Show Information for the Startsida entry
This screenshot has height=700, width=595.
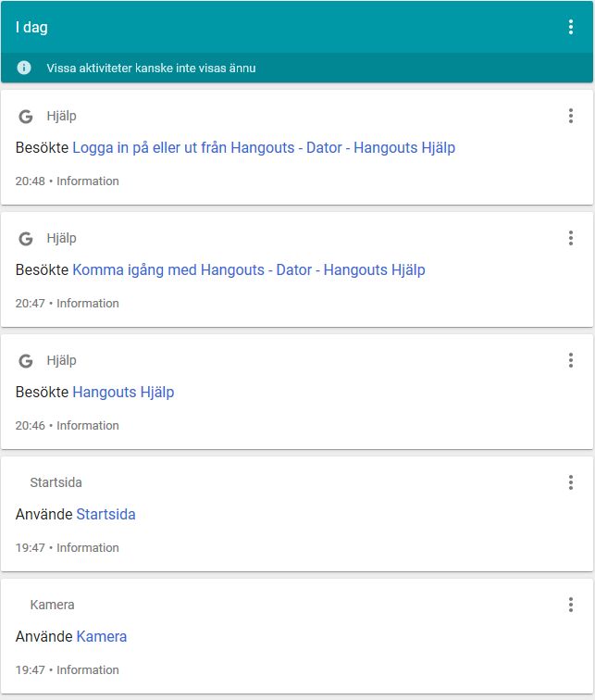87,548
